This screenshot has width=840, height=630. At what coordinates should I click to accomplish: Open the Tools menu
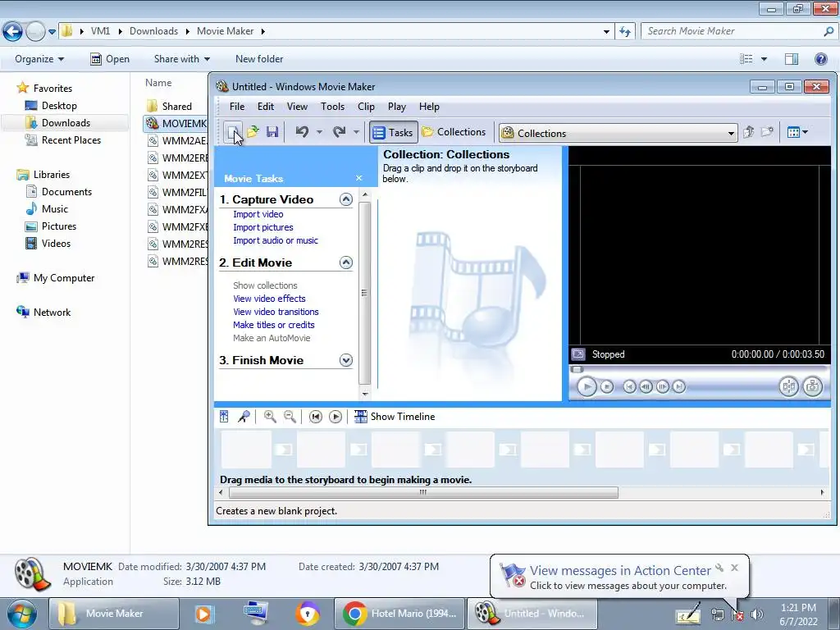(332, 107)
